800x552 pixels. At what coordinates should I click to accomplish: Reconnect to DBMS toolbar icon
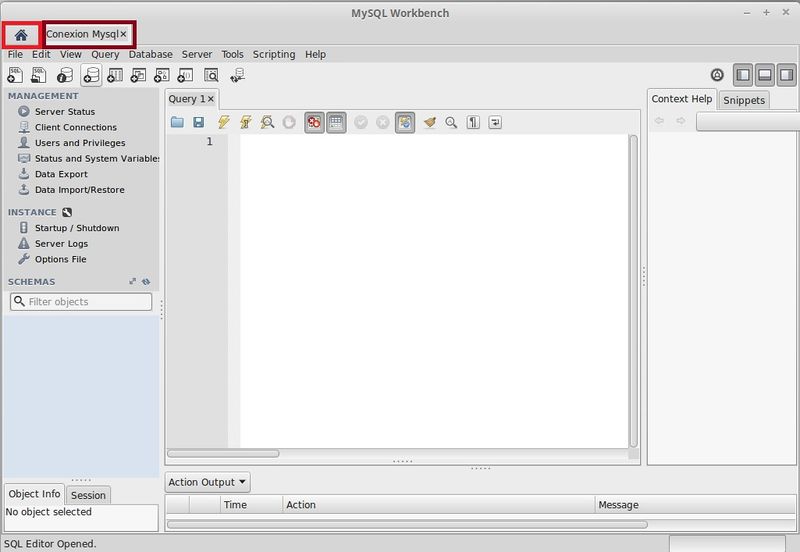click(237, 76)
